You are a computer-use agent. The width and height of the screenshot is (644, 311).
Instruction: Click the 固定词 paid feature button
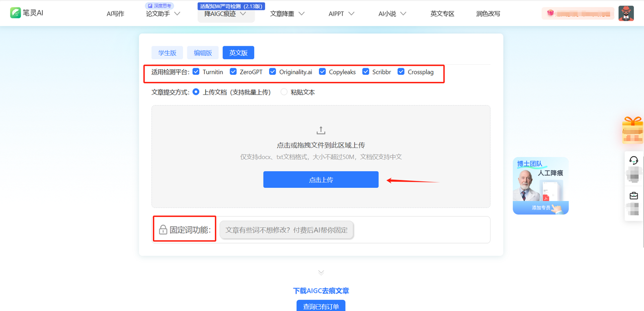pos(287,230)
